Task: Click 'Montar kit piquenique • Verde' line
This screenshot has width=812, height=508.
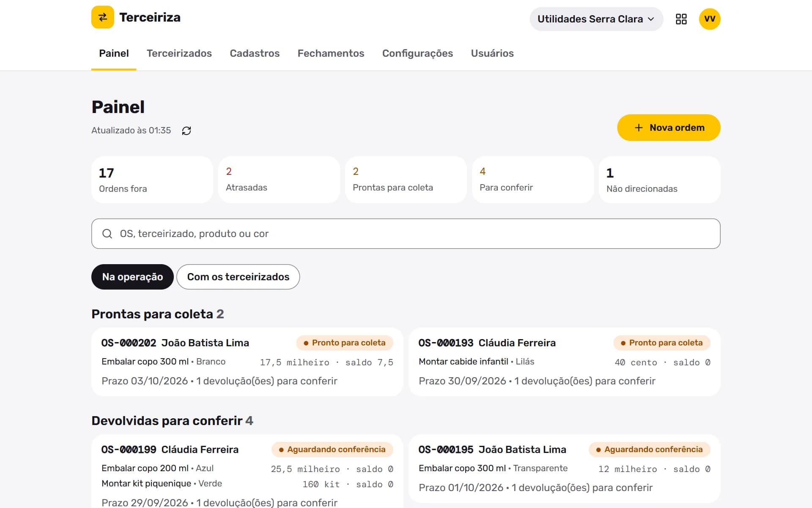Action: coord(162,483)
